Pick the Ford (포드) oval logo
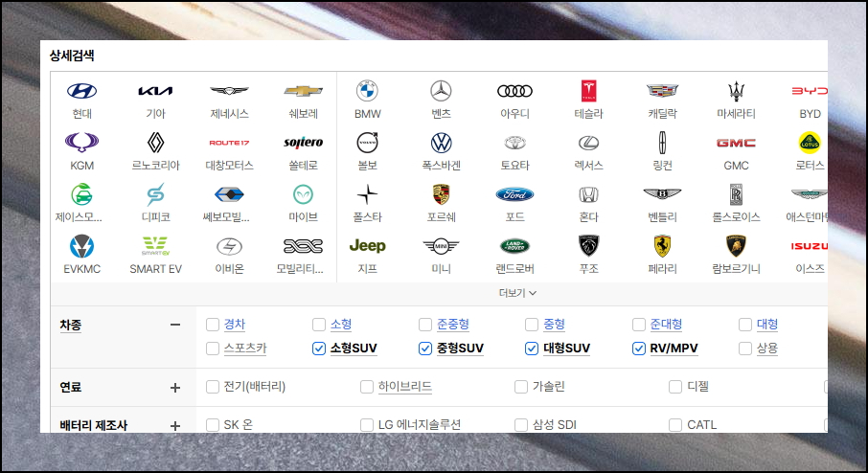This screenshot has width=868, height=473. pyautogui.click(x=514, y=194)
